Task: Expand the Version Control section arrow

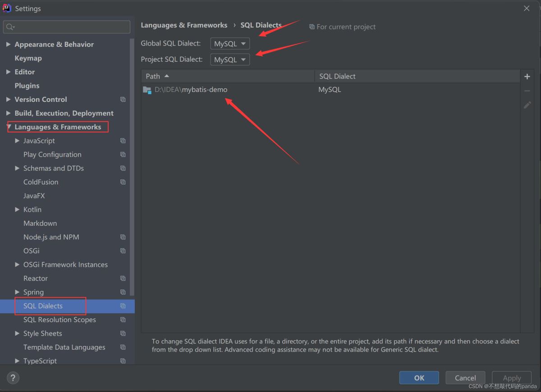Action: [8, 100]
